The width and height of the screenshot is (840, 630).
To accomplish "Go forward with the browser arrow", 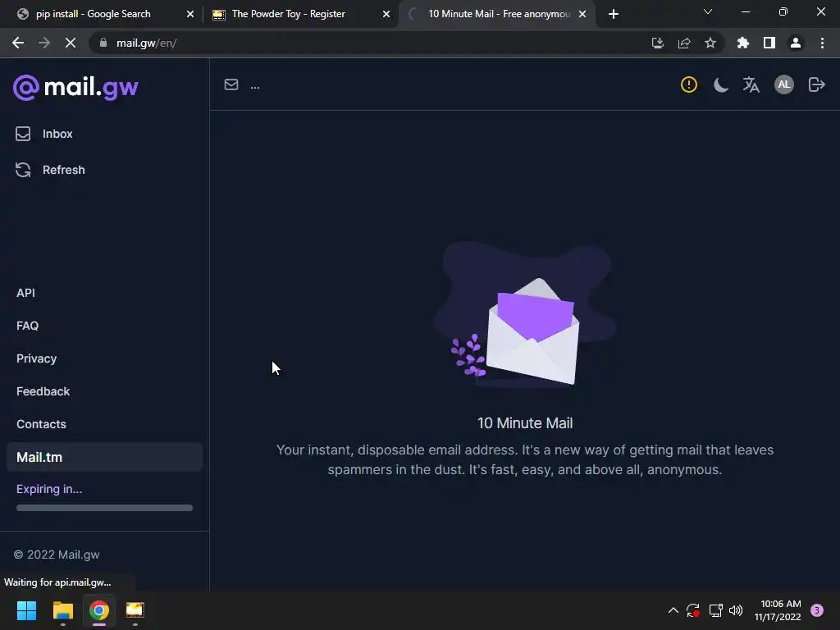I will [44, 43].
